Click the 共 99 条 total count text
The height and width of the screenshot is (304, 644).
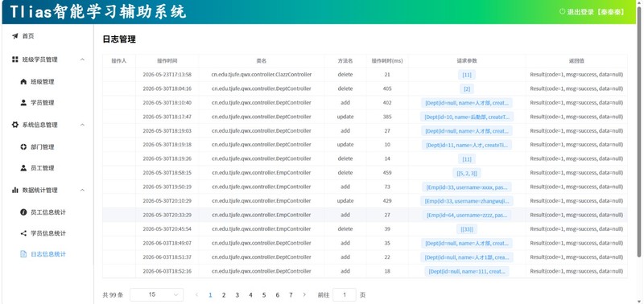(113, 294)
